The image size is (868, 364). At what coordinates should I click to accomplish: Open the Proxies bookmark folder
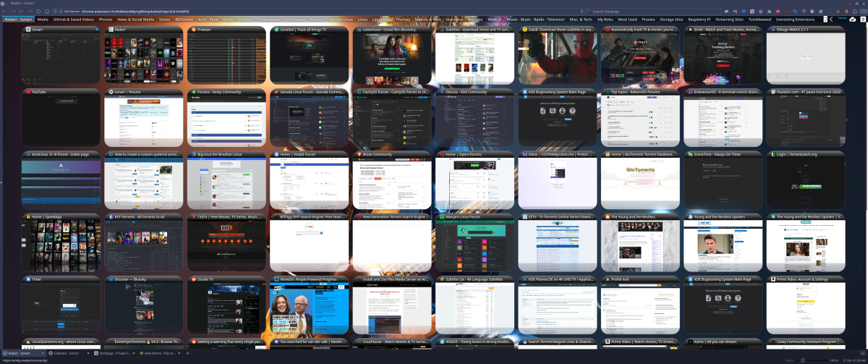648,20
